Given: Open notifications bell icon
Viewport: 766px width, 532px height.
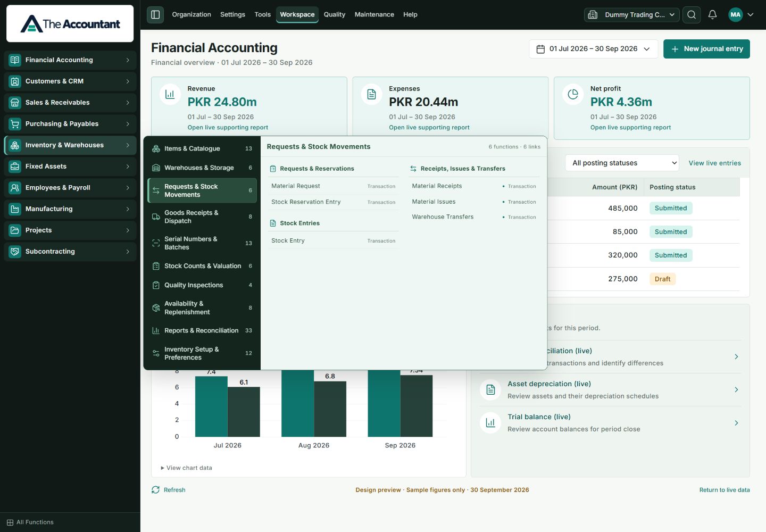Looking at the screenshot, I should (712, 15).
